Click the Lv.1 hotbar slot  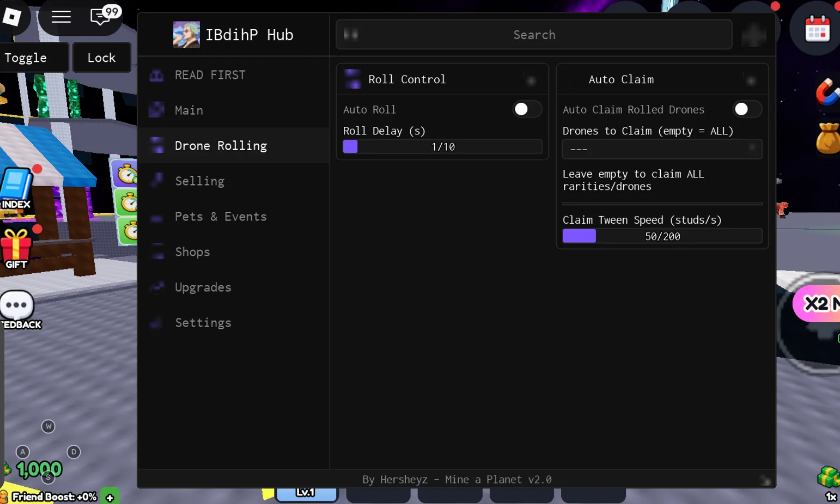(306, 494)
